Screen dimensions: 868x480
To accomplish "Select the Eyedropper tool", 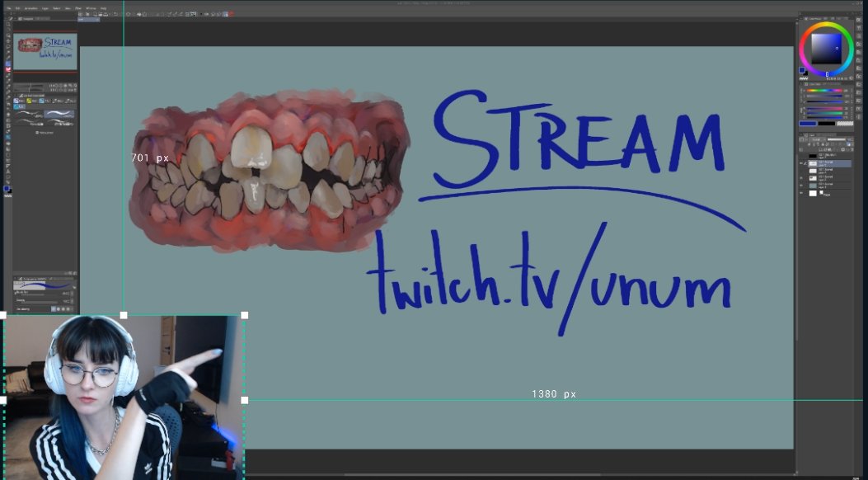I will pyautogui.click(x=7, y=58).
